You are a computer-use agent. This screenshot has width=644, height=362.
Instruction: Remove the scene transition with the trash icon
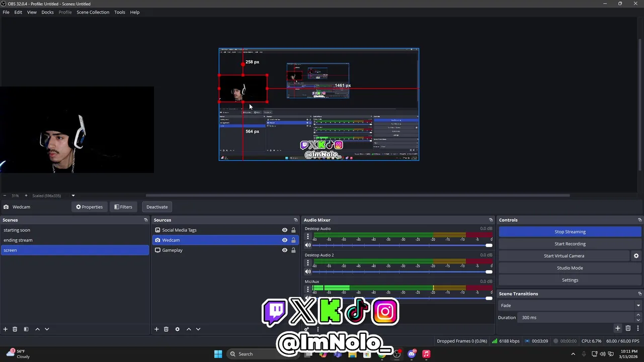pos(628,328)
